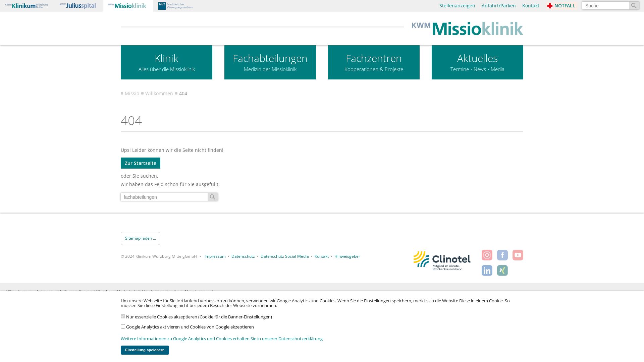The image size is (644, 362).
Task: Click the magnifier next to fachabteilungen field
Action: 213,197
